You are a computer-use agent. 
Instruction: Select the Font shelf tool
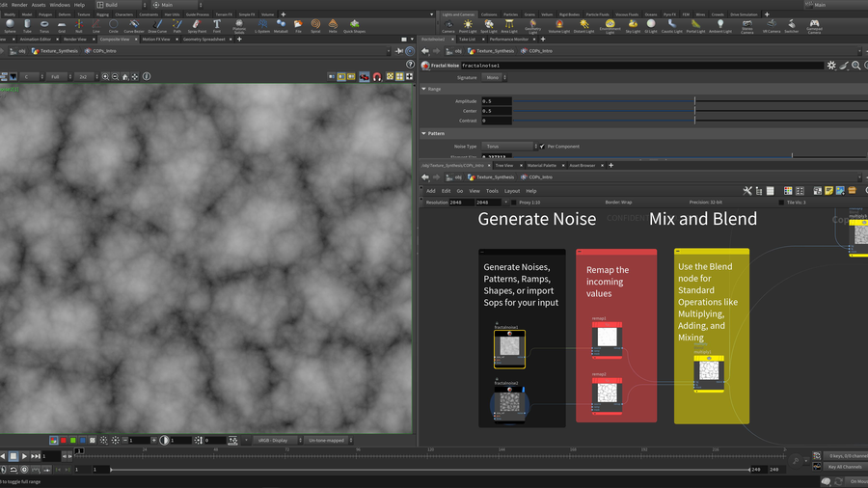click(x=217, y=26)
